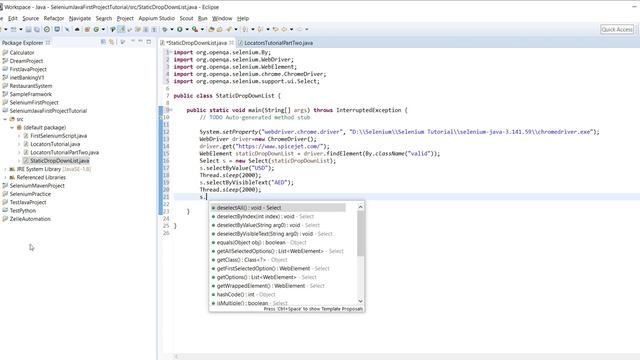Click the Save All toolbar icon
The height and width of the screenshot is (360, 640).
pyautogui.click(x=37, y=29)
